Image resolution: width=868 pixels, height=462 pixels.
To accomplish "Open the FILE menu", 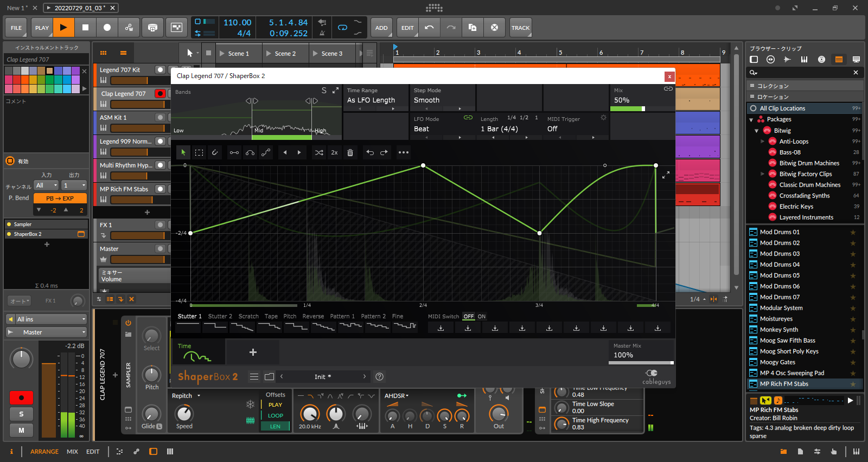I will coord(16,28).
